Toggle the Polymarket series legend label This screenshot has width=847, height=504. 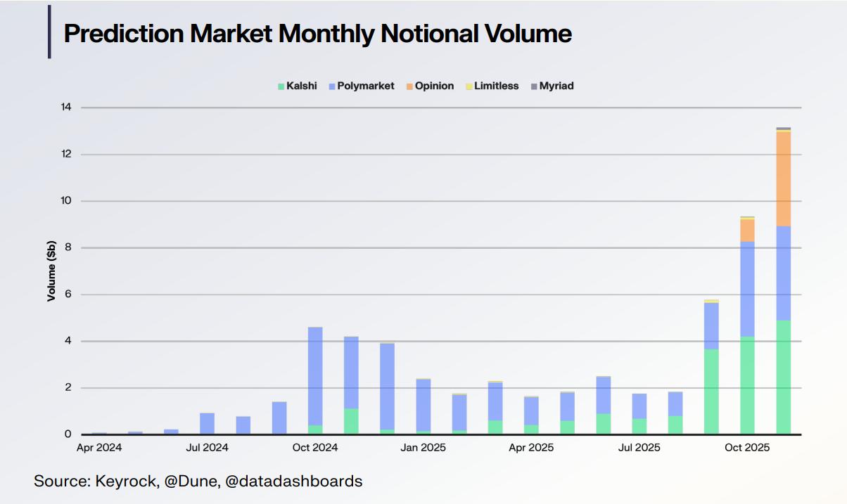(365, 86)
